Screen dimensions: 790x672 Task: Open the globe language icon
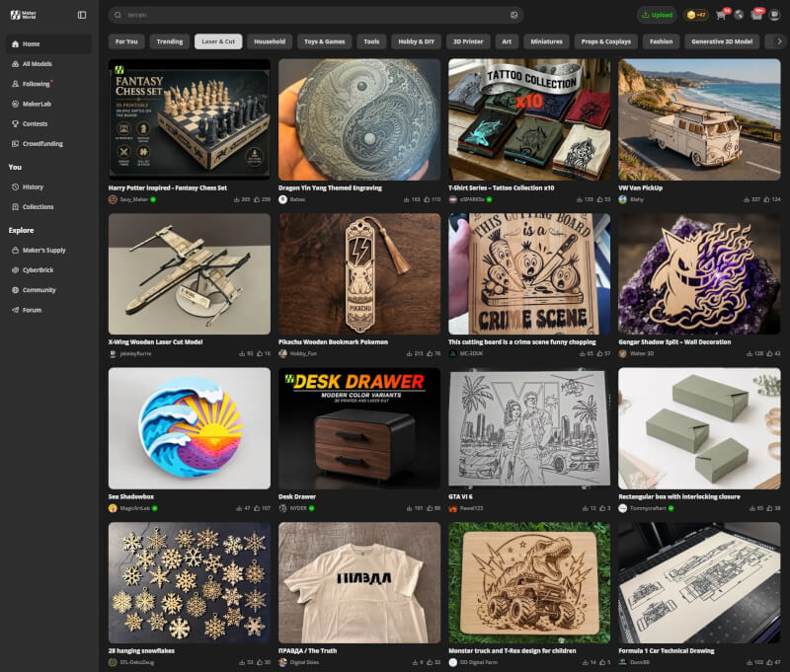739,15
